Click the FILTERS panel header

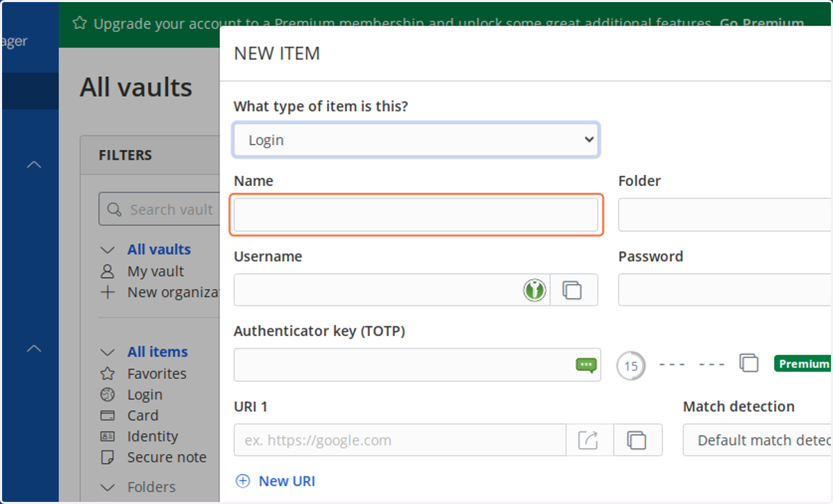(126, 155)
